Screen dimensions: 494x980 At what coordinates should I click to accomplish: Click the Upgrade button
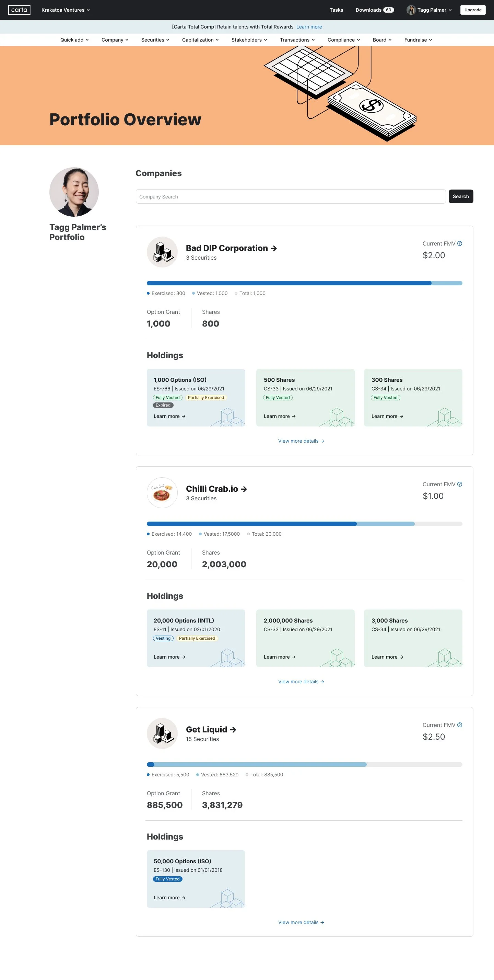[x=473, y=10]
